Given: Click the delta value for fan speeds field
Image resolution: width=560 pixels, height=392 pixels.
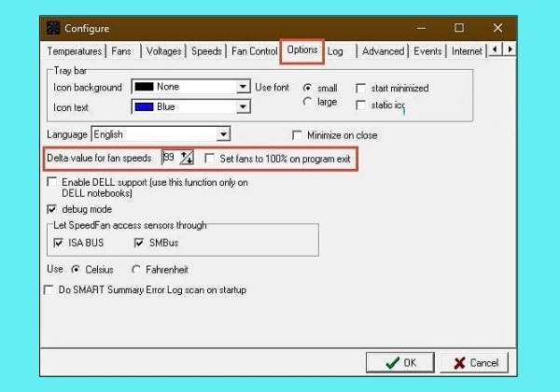Looking at the screenshot, I should click(x=171, y=157).
